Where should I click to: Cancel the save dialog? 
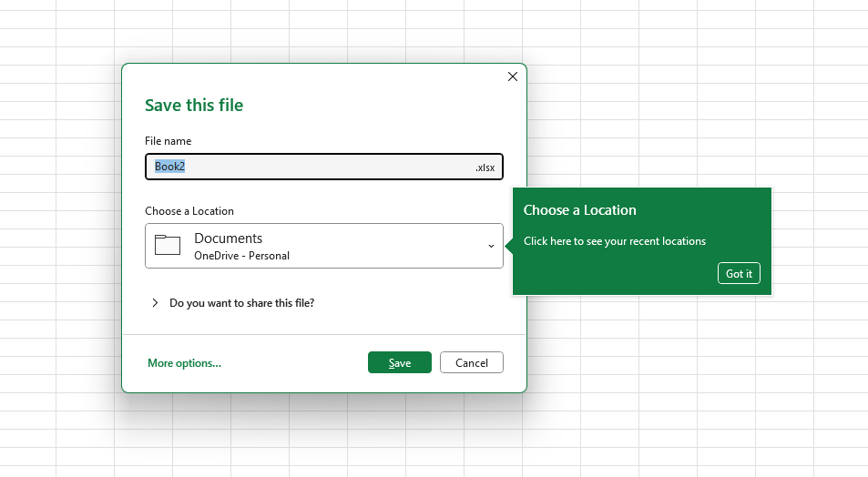(472, 362)
